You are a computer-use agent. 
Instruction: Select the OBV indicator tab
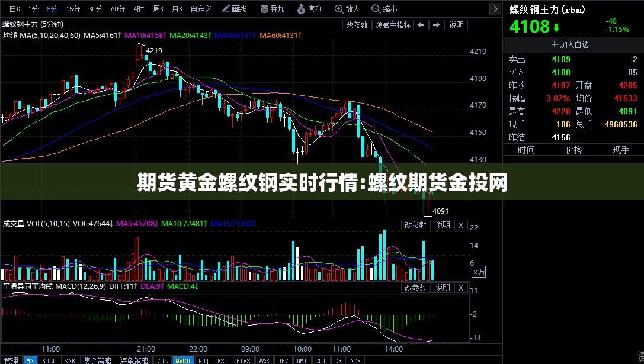coord(283,360)
